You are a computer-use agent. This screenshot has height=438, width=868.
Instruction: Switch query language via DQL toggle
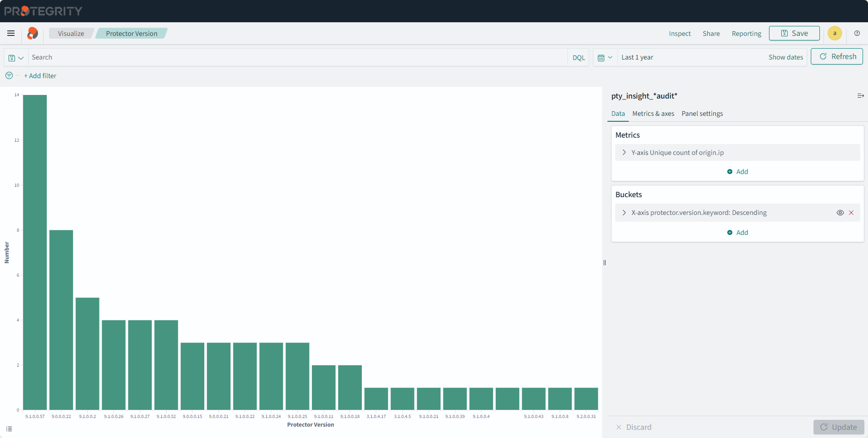point(578,58)
